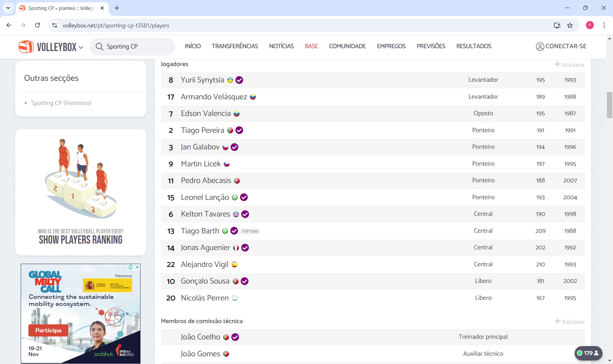Click Tiago Pereira's verified badge
613x364 pixels.
tap(239, 130)
